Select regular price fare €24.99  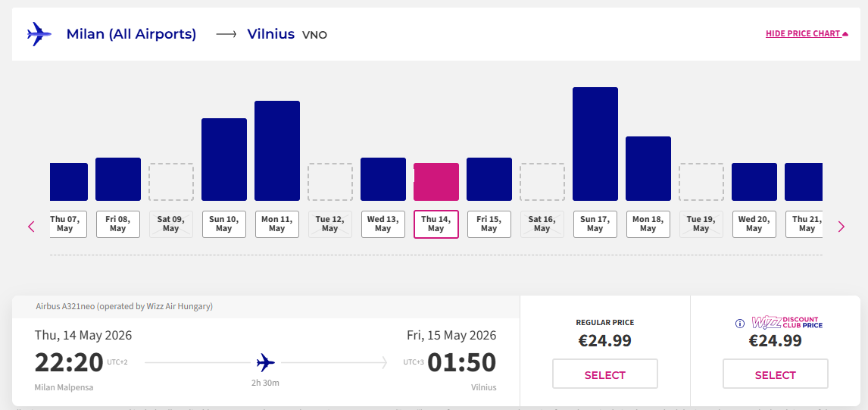pyautogui.click(x=604, y=374)
